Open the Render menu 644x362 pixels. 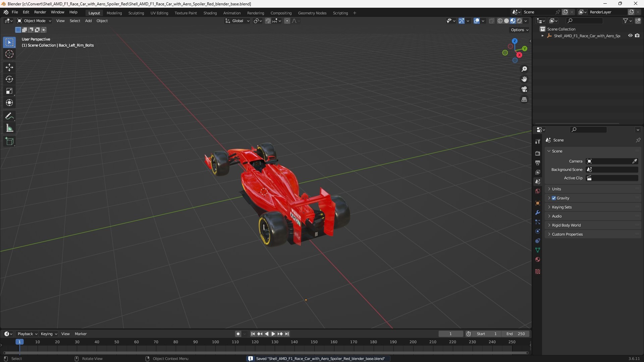point(40,12)
